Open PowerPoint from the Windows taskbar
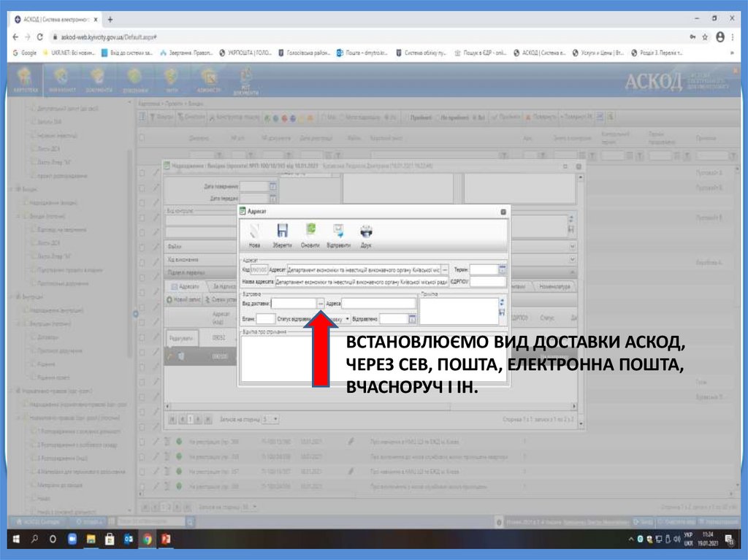This screenshot has height=560, width=748. [165, 540]
